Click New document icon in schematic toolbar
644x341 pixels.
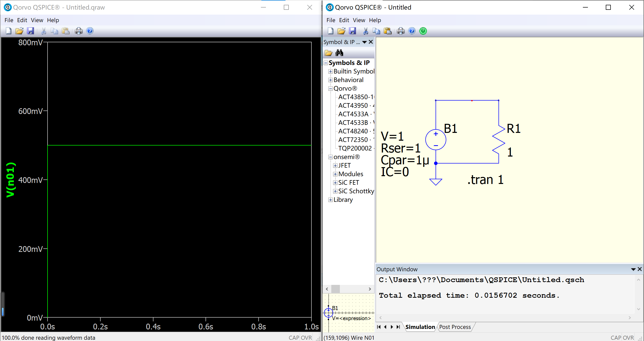(331, 31)
